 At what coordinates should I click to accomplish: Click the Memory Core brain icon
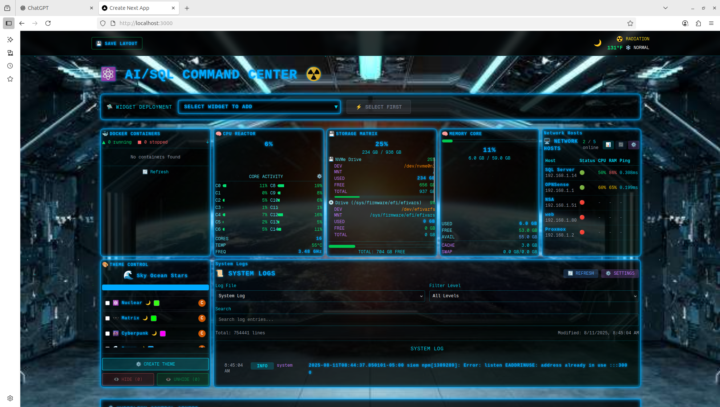coord(445,134)
